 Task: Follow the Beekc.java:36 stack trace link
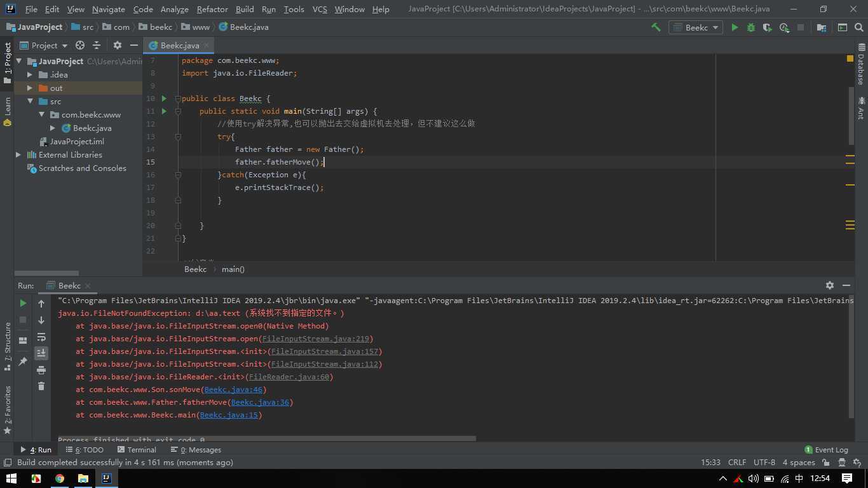[x=260, y=402]
